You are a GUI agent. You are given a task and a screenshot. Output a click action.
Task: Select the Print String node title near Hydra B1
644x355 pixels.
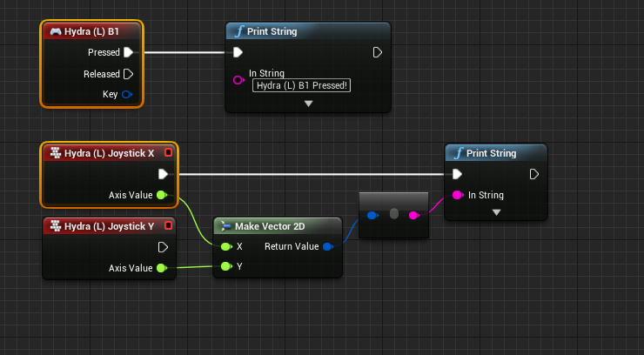click(272, 31)
